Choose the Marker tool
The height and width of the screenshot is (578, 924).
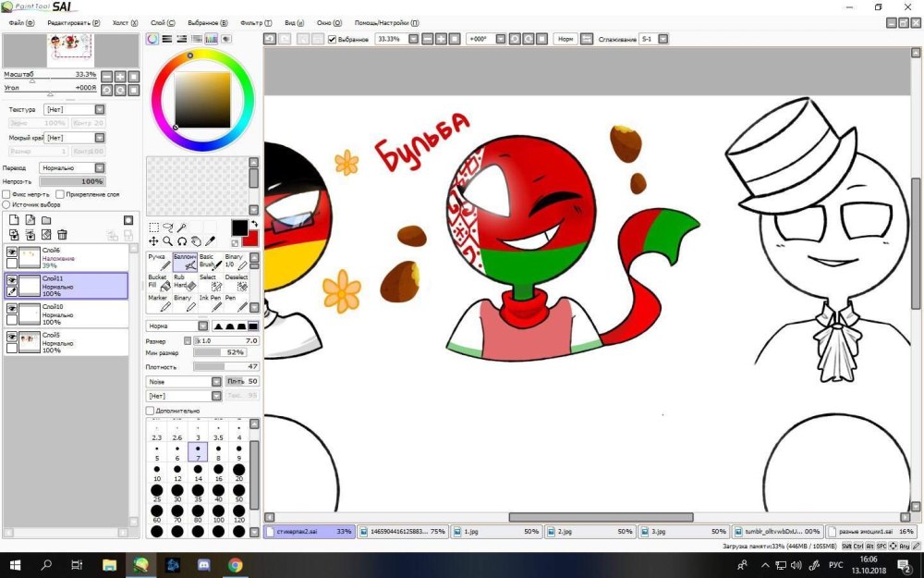tap(159, 302)
